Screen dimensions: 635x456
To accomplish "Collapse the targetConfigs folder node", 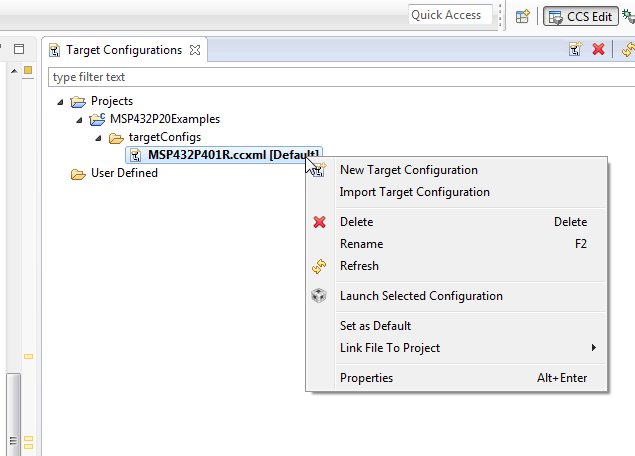I will 97,137.
